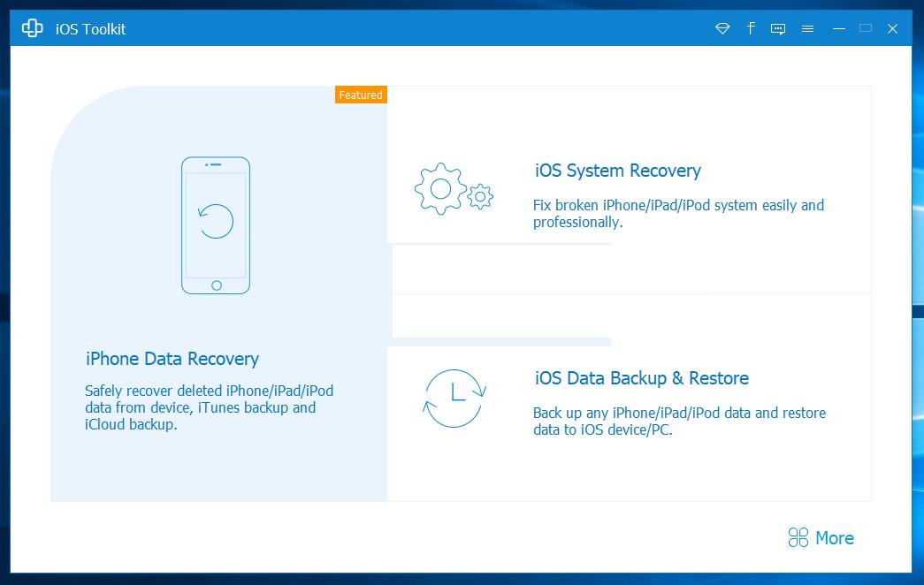Viewport: 924px width, 585px height.
Task: Click the diamond premium icon in title bar
Action: (x=722, y=29)
